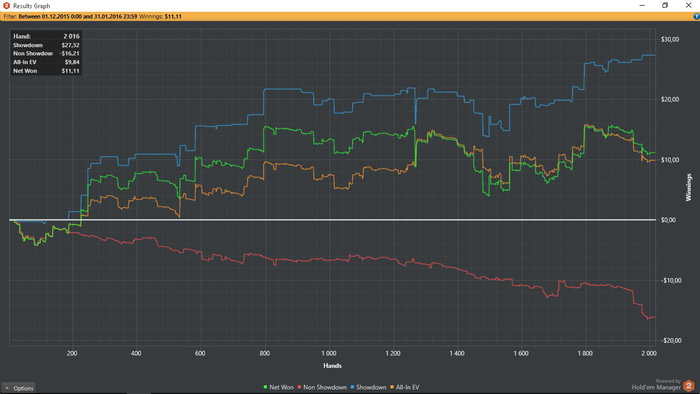Click the blue Showdown legend swatch

(x=352, y=387)
